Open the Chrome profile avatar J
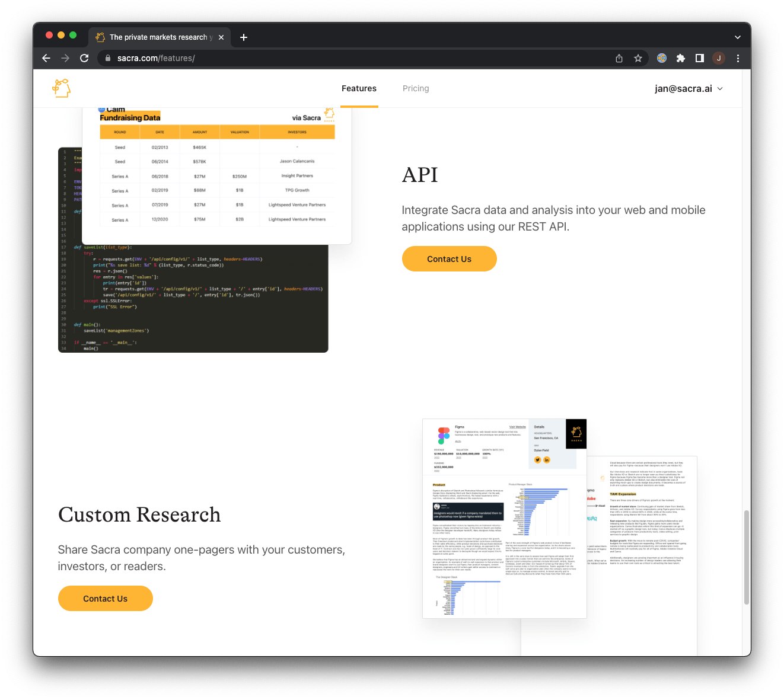784x700 pixels. point(719,58)
